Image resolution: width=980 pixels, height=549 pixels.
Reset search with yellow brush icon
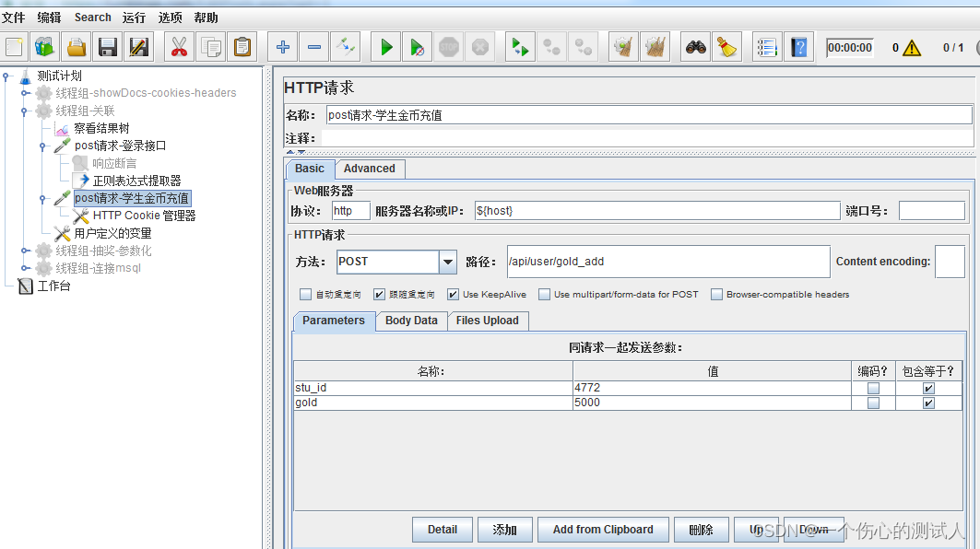[726, 47]
